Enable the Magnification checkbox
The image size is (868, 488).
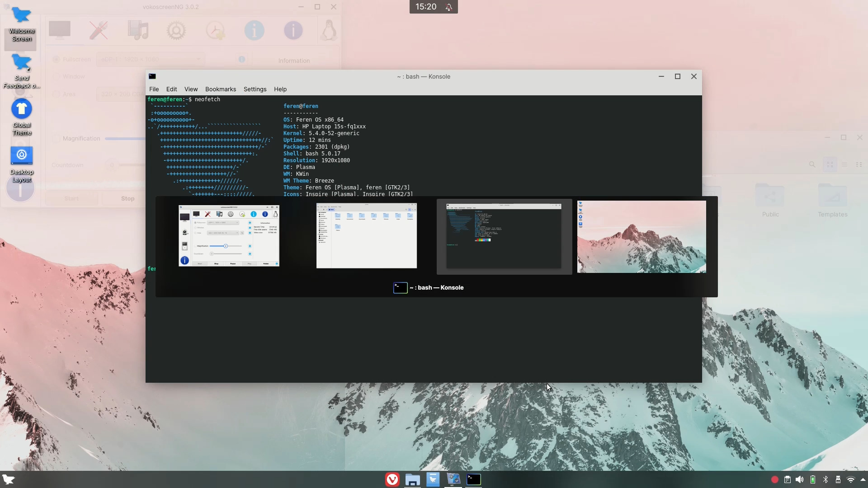click(56, 138)
